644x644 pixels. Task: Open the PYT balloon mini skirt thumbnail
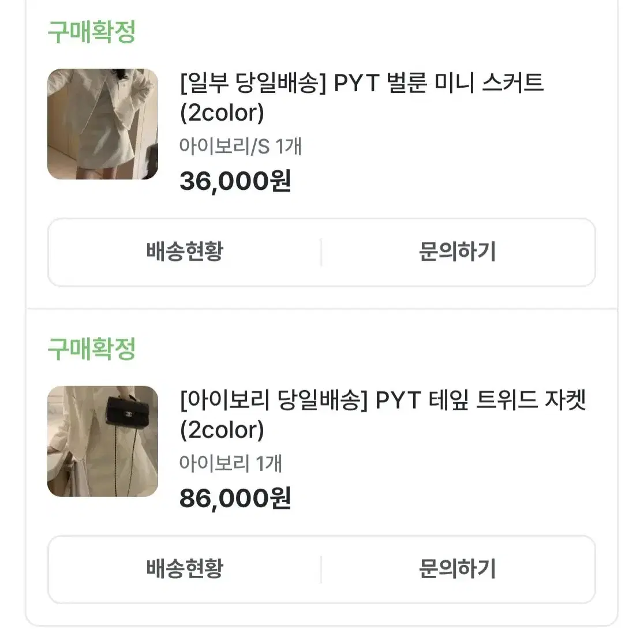tap(103, 124)
